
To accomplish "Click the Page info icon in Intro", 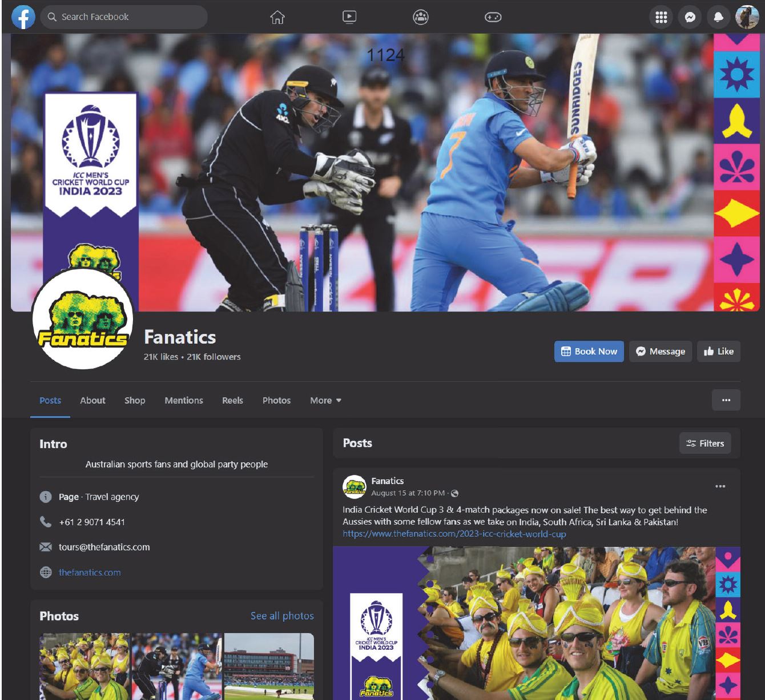I will click(46, 497).
